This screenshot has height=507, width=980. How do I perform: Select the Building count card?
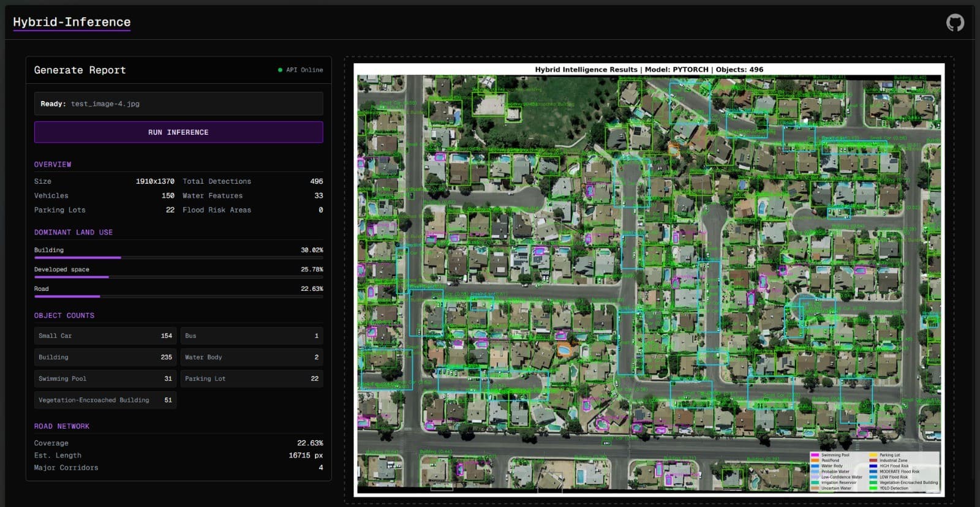105,357
